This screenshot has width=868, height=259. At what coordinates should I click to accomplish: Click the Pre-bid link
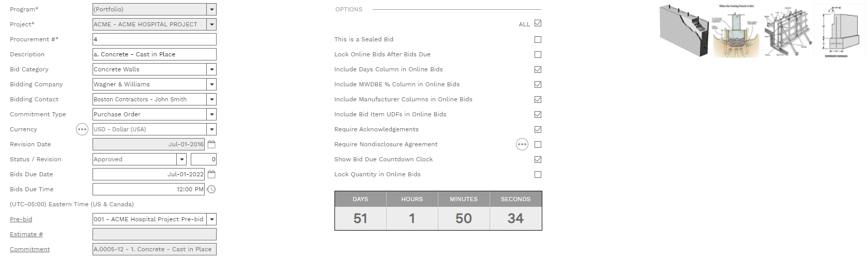click(x=21, y=219)
